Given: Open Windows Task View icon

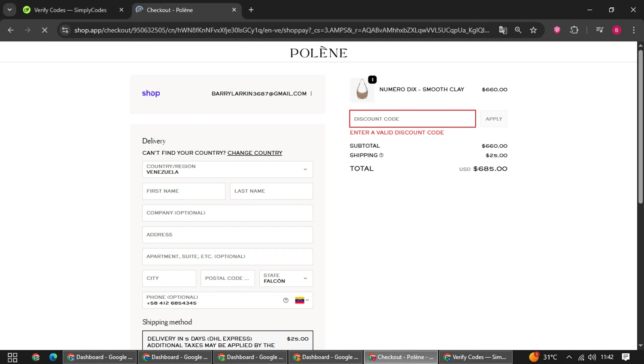Looking at the screenshot, I should click(x=12, y=357).
